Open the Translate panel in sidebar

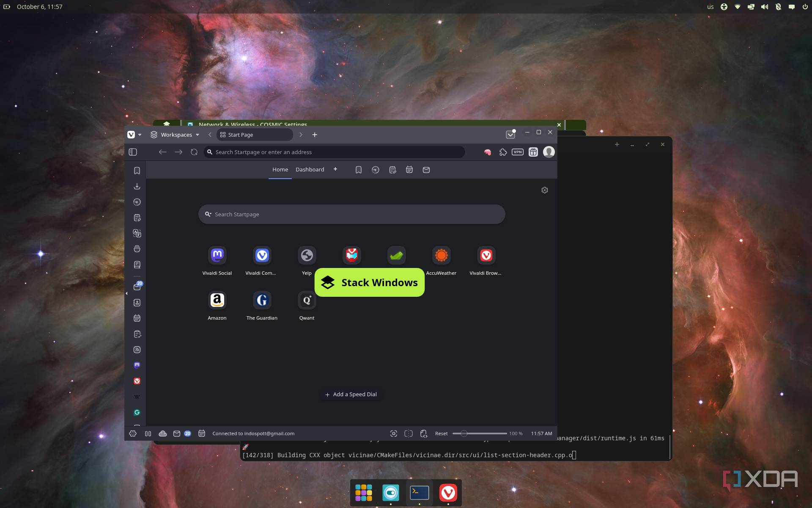[x=137, y=233]
